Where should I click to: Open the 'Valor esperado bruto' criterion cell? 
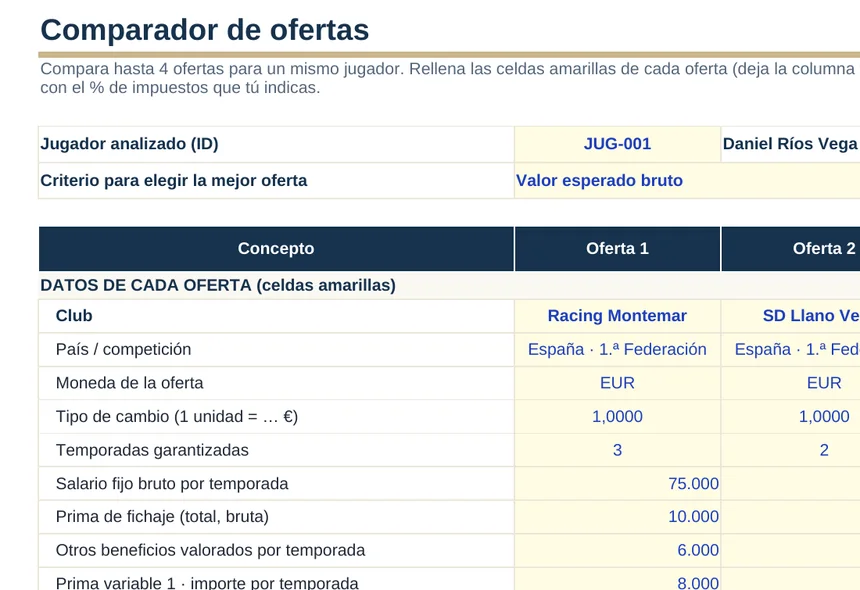click(x=687, y=181)
